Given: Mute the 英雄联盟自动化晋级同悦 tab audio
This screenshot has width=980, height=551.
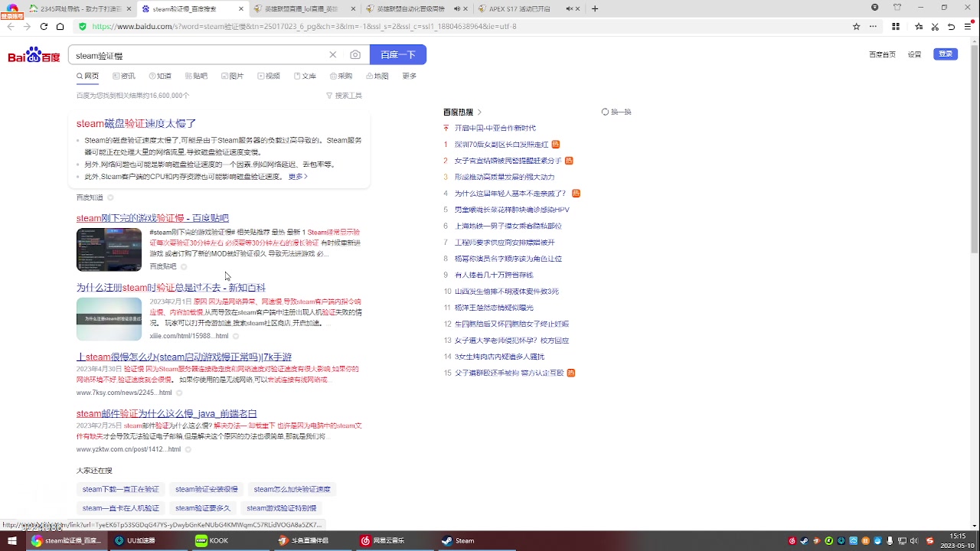Looking at the screenshot, I should point(457,8).
